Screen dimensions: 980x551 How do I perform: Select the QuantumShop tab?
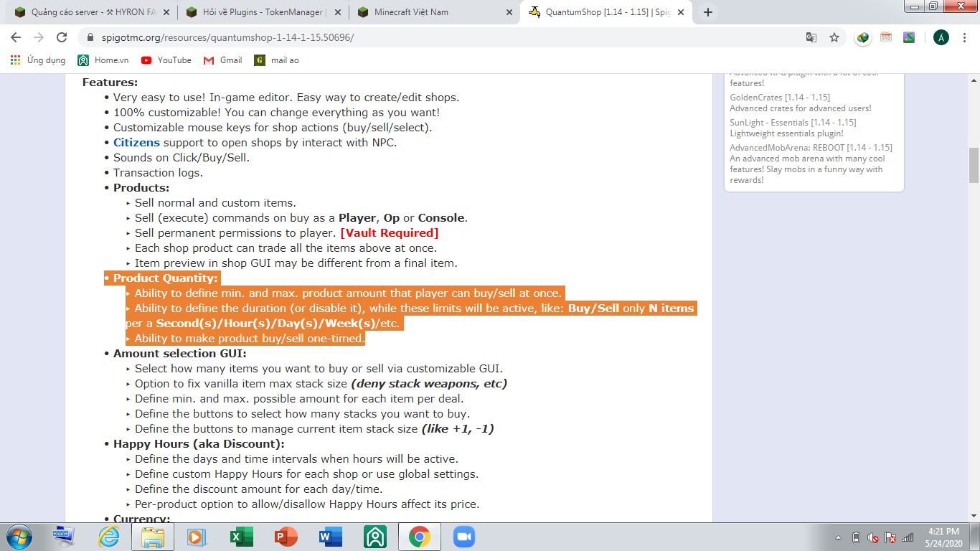coord(607,12)
